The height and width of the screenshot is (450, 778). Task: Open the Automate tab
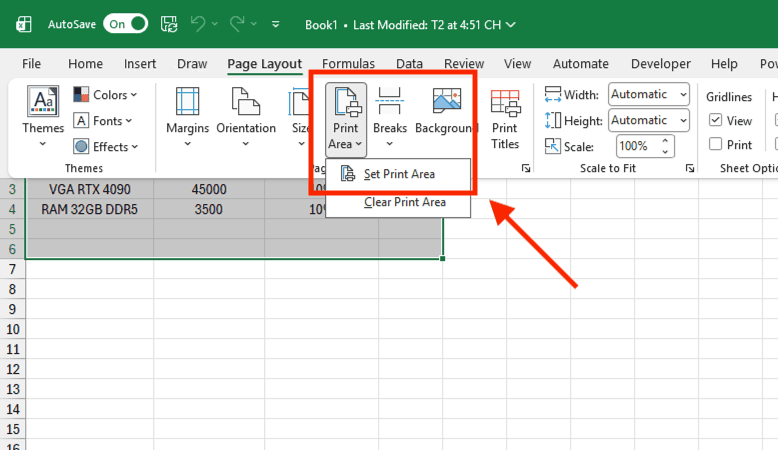581,64
